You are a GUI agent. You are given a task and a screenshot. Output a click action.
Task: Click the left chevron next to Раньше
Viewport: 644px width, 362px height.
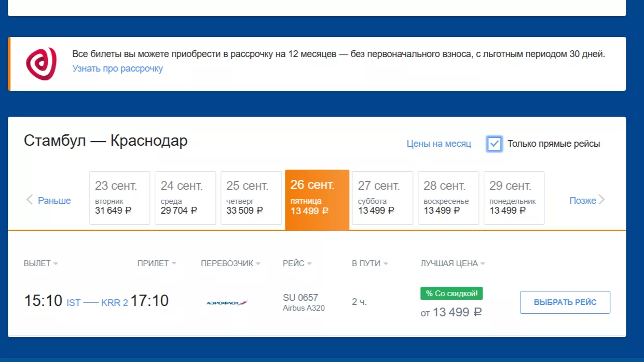(30, 200)
